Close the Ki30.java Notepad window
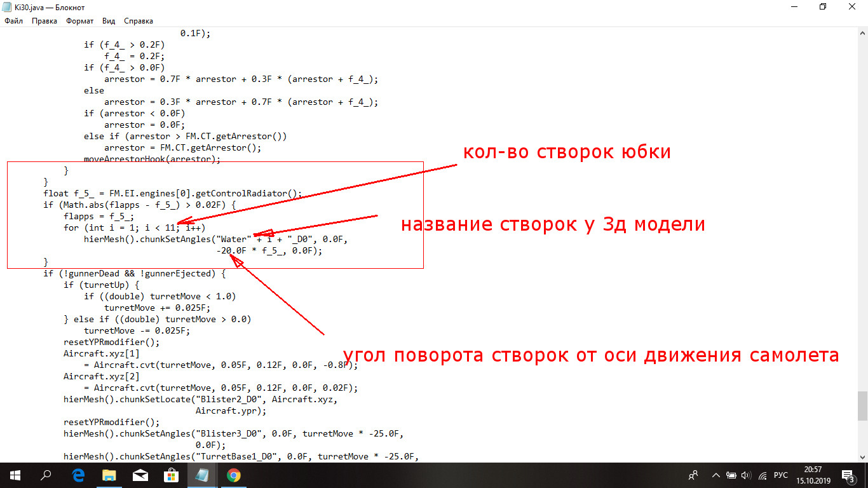 click(x=852, y=6)
